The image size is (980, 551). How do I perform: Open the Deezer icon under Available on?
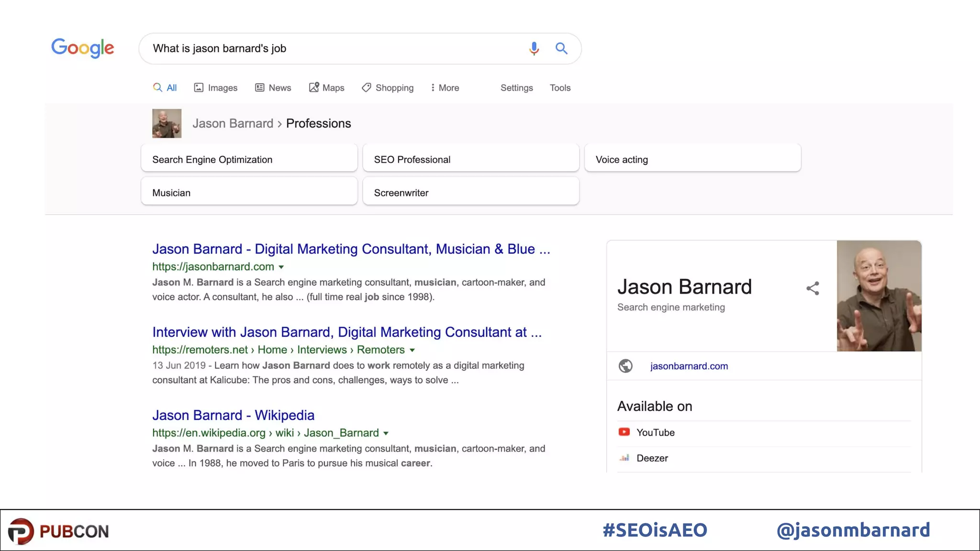click(624, 458)
